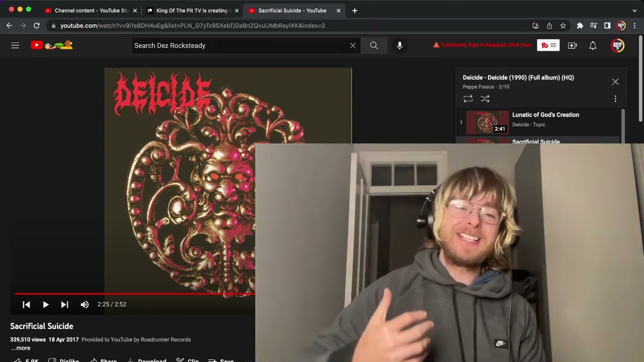Toggle shuffle playlist
644x362 pixels.
485,99
